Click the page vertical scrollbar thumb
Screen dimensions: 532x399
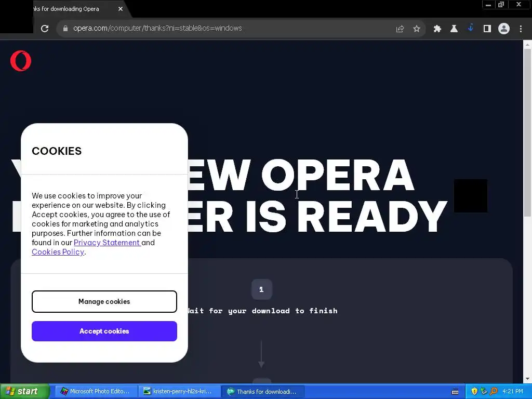[x=527, y=132]
